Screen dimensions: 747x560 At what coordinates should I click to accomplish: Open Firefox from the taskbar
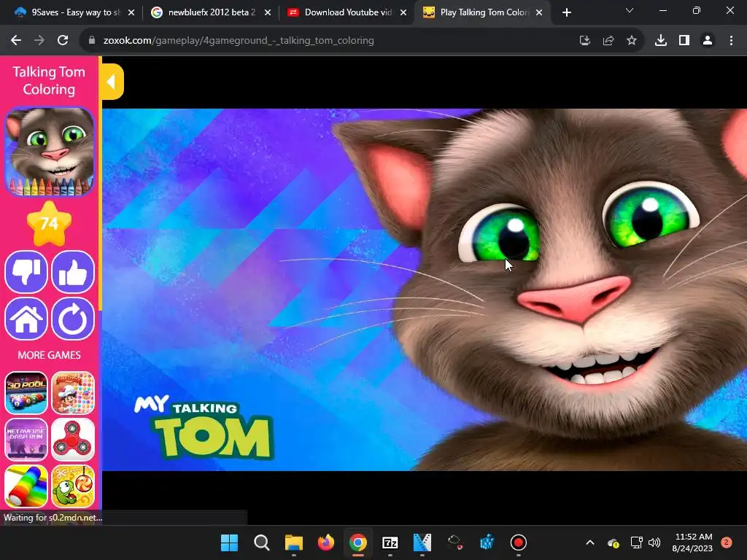coord(326,542)
